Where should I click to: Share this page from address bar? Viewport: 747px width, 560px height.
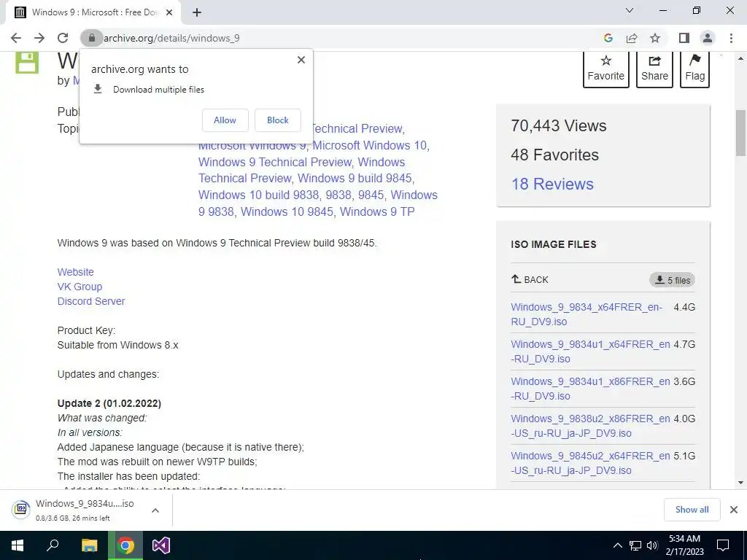(632, 38)
